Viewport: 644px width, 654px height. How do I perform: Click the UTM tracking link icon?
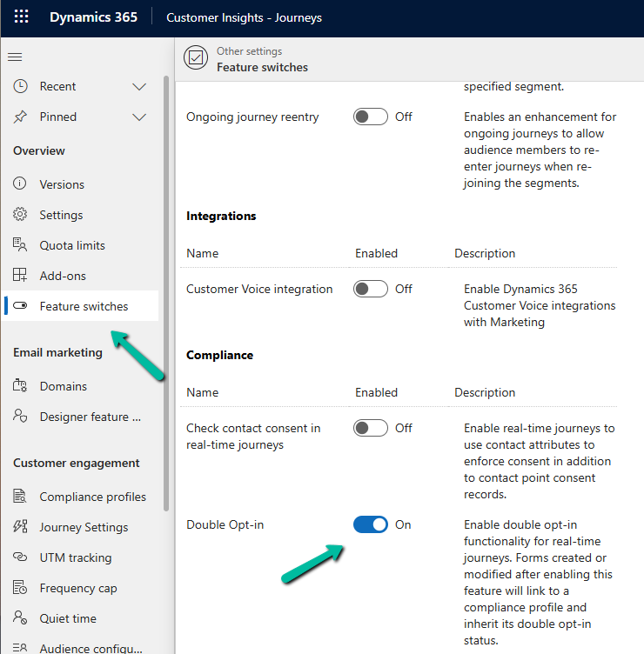tap(20, 557)
